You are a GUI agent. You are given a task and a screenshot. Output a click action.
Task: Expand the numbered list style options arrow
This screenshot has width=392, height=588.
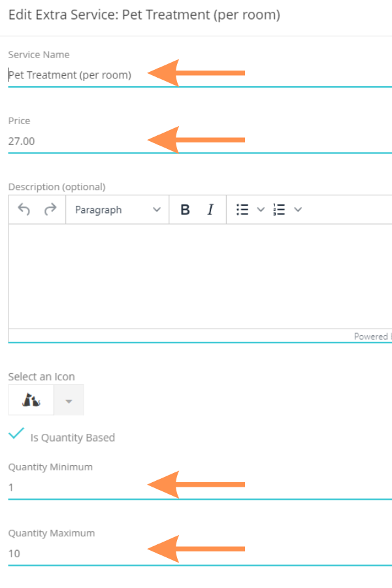[298, 210]
